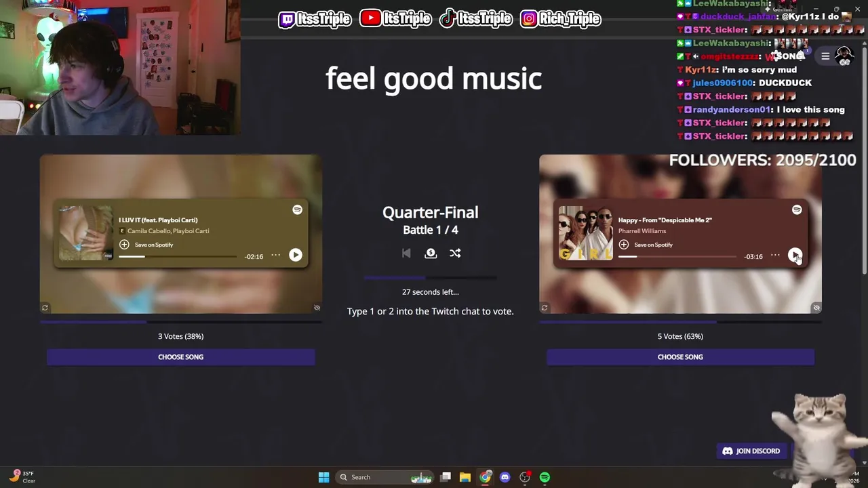Click the FOLLOWERS: 2095/2100 counter
Image resolution: width=868 pixels, height=488 pixels.
tap(763, 160)
